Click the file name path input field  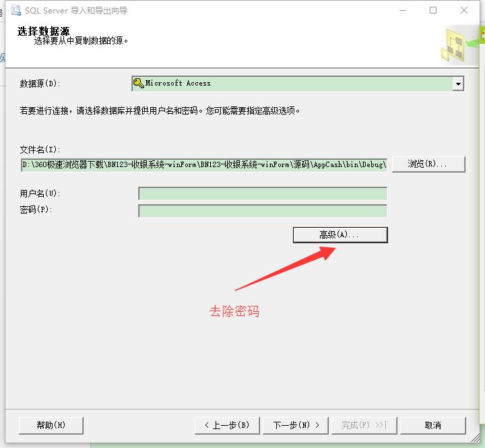204,164
